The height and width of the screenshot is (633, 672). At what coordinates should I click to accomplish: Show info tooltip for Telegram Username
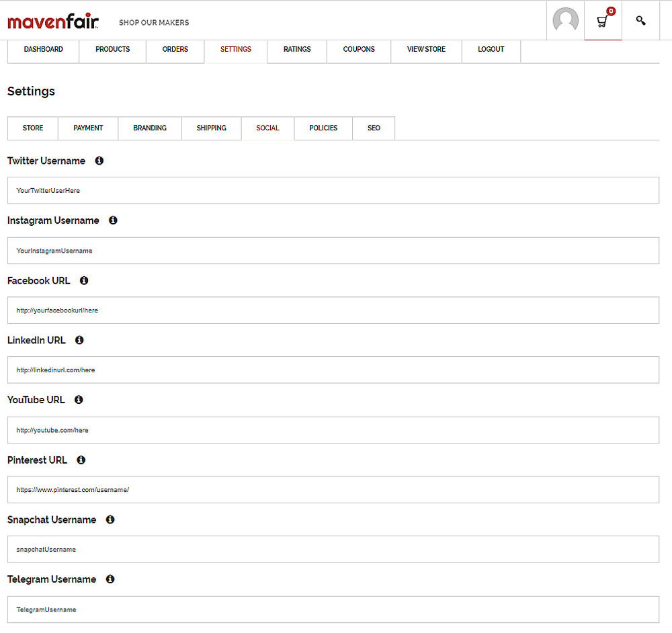[110, 579]
